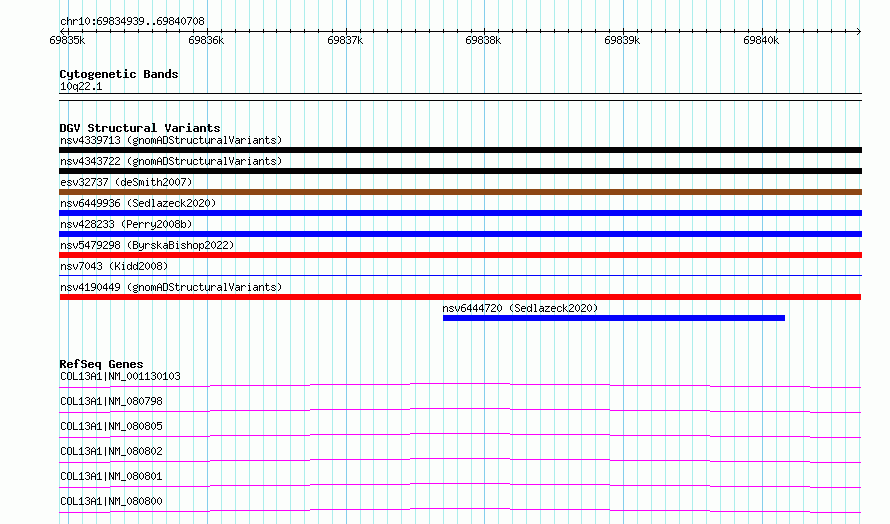Click the NM_080801 magenta transcript line

(460, 485)
